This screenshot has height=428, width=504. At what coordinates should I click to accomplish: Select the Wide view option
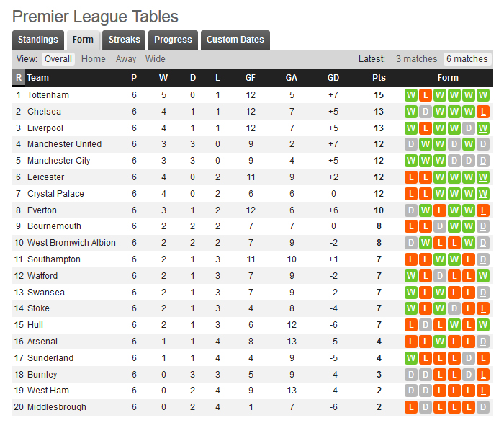(156, 59)
